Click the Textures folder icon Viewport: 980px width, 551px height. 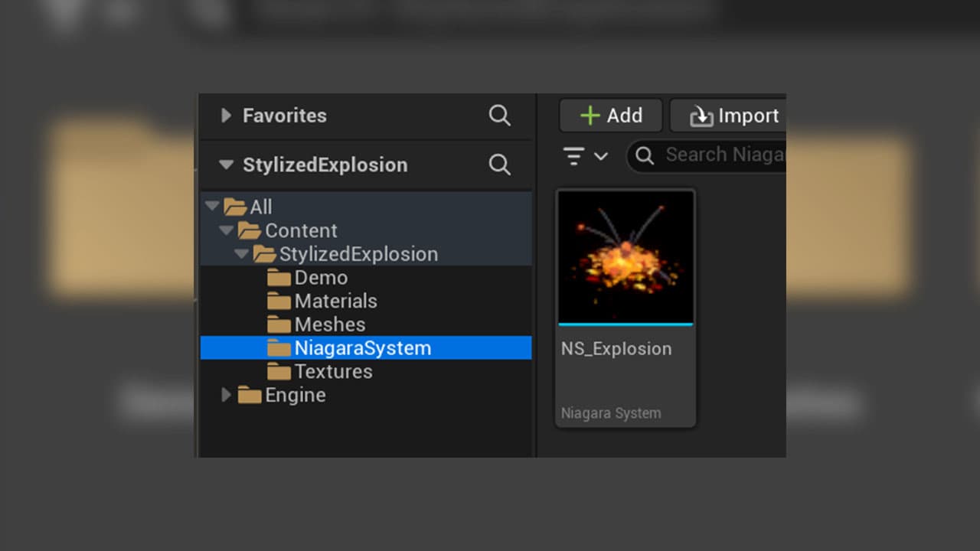coord(279,372)
